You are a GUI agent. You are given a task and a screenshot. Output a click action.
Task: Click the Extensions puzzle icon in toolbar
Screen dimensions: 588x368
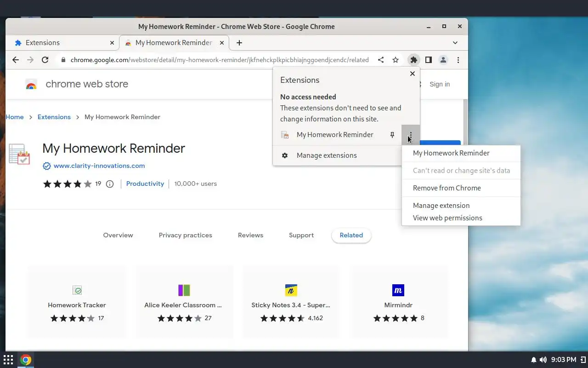[414, 60]
